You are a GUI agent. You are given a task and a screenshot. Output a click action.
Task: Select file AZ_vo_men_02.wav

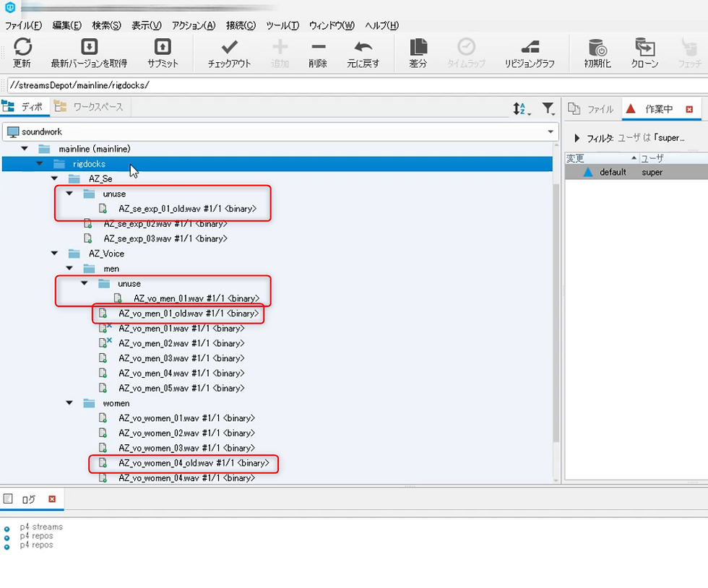pyautogui.click(x=181, y=343)
